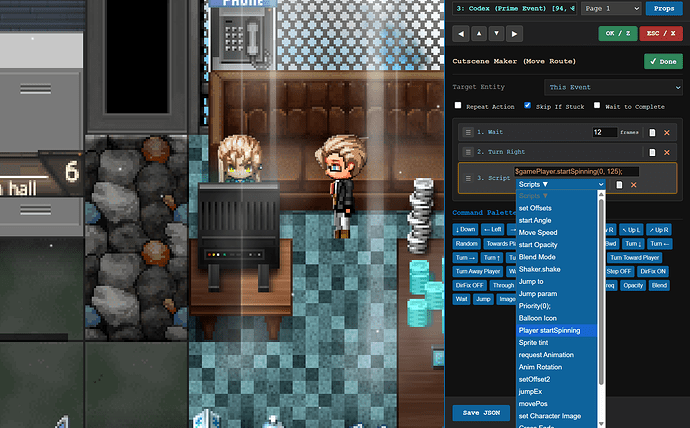Grab the drag handle of the Script step
This screenshot has width=690, height=428.
pos(468,178)
